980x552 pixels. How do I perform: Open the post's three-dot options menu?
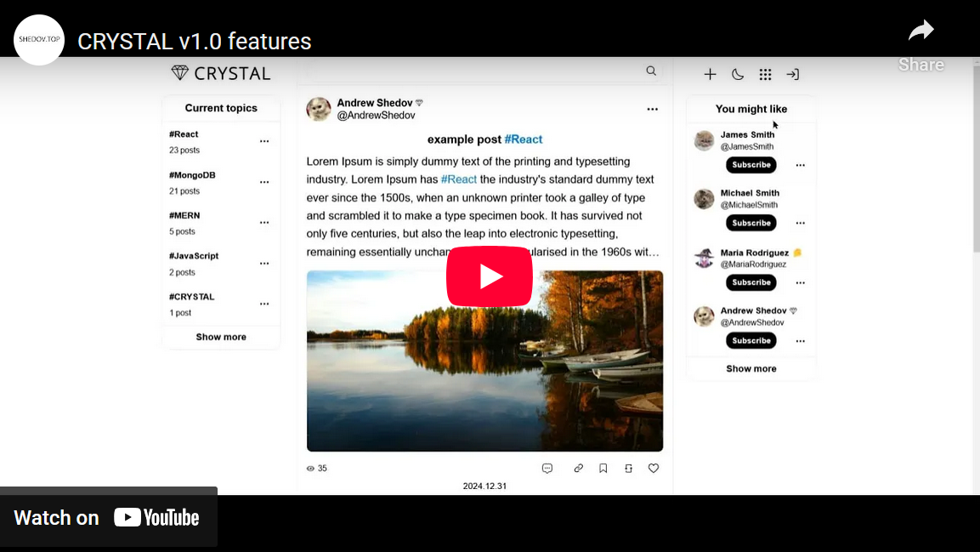point(653,109)
